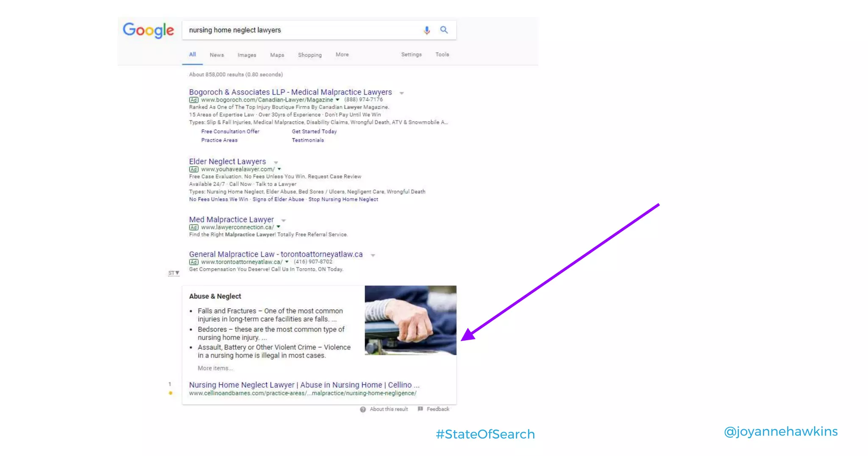This screenshot has height=456, width=868.
Task: Click the cellinoandbarnes.com URL text
Action: 303,393
